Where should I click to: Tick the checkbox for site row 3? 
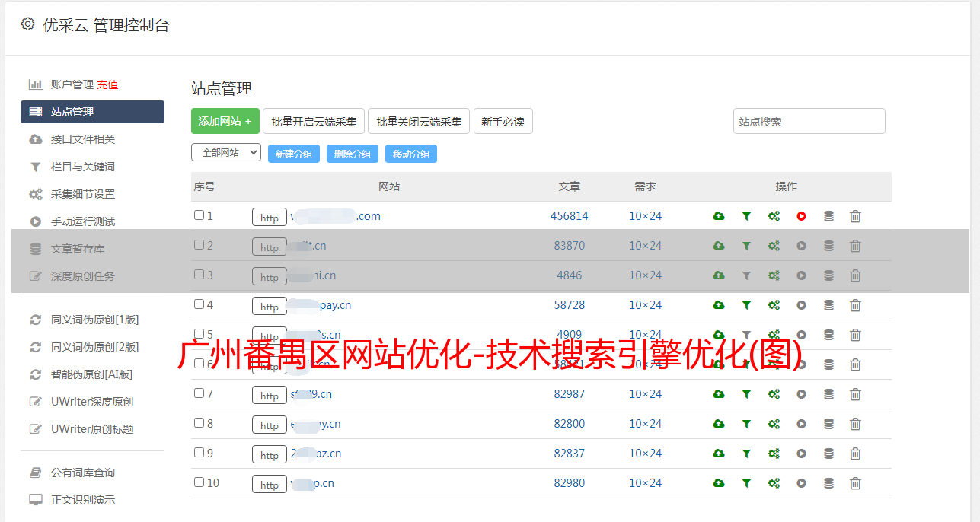[199, 275]
